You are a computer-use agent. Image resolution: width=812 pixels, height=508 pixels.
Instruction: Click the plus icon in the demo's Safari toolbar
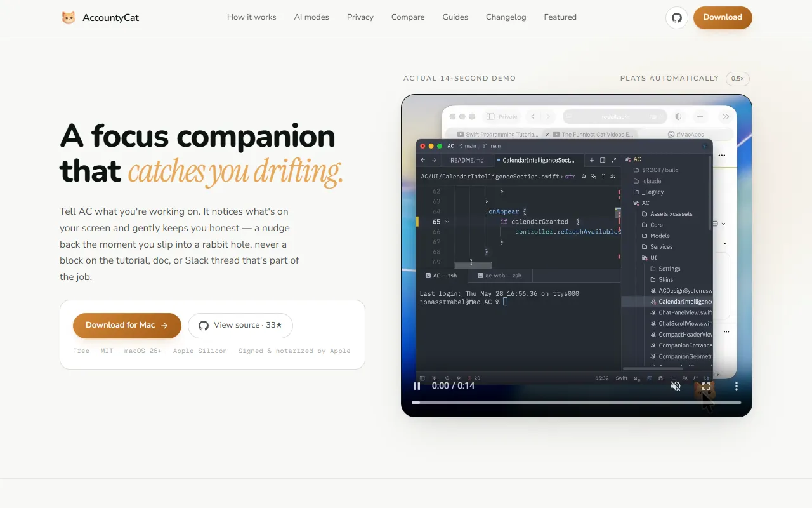point(700,117)
